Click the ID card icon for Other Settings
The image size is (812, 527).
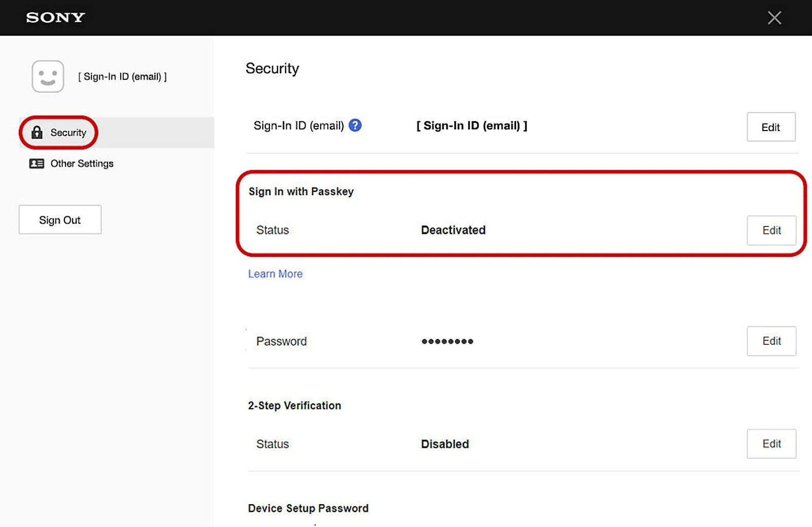[37, 163]
